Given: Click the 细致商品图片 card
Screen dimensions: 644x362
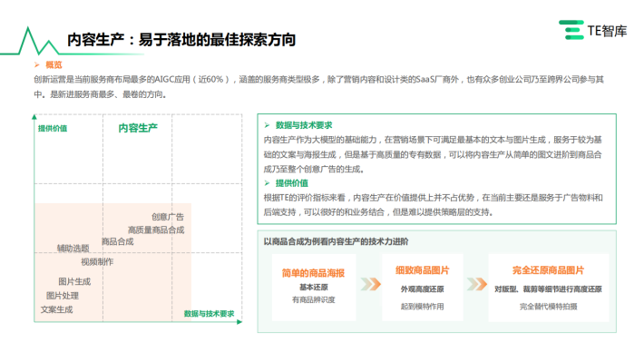Looking at the screenshot, I should point(422,288).
